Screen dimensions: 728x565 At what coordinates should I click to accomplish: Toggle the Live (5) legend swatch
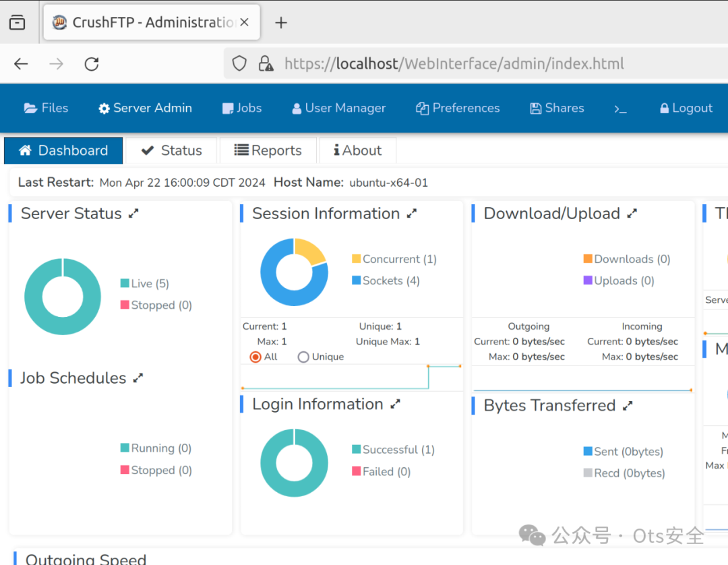point(125,283)
